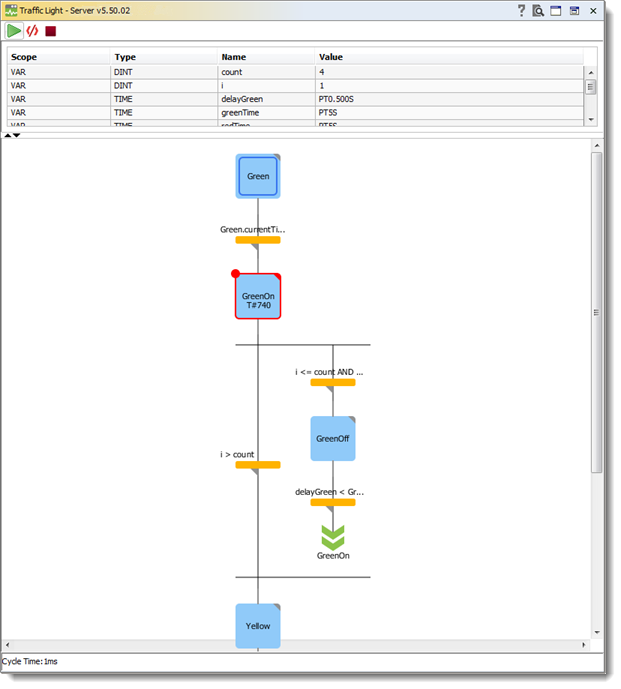The image size is (621, 689).
Task: Click the 'delayGreen < Gr...' transition bar
Action: [x=333, y=502]
